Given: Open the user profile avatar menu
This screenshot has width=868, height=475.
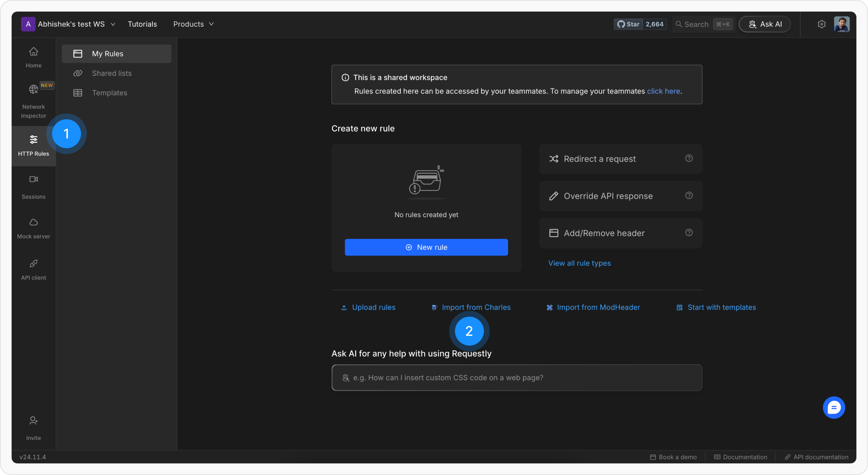Looking at the screenshot, I should [842, 24].
